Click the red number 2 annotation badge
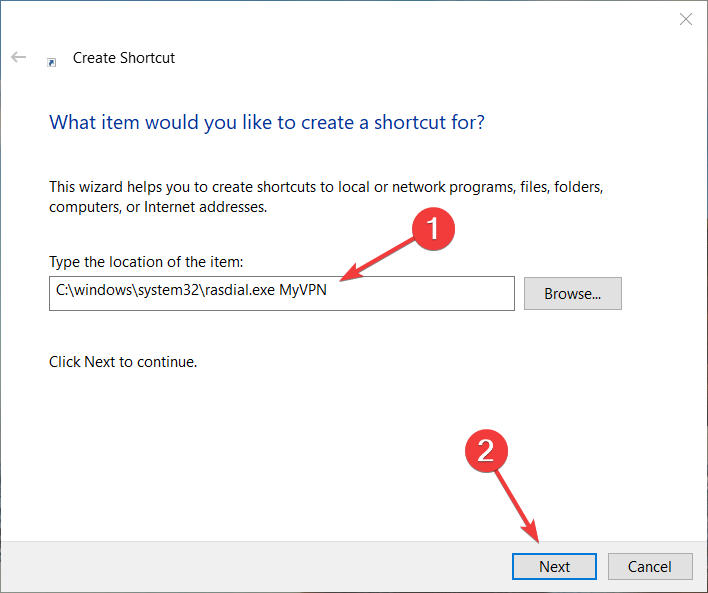The width and height of the screenshot is (708, 593). 486,451
